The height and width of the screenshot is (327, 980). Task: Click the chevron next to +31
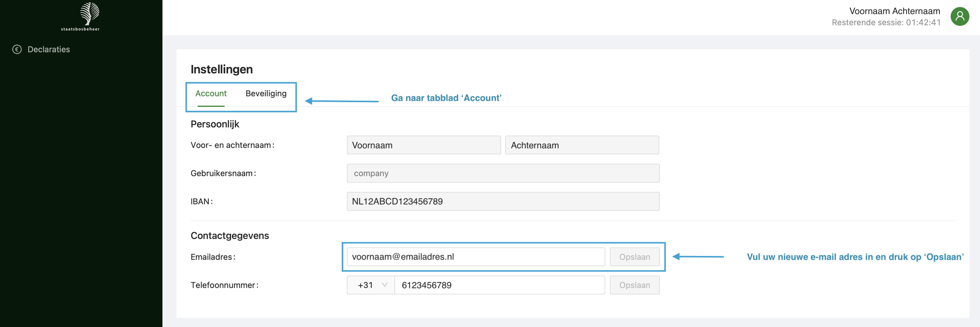385,285
